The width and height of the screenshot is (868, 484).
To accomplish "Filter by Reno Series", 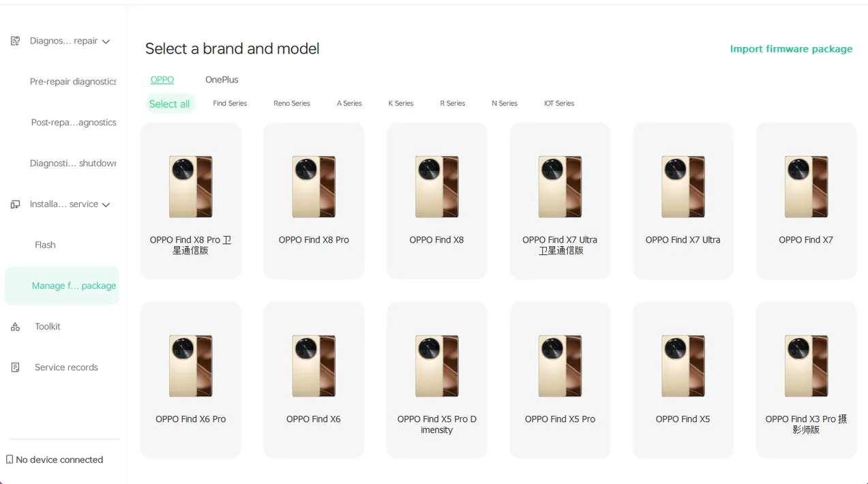I will point(292,104).
